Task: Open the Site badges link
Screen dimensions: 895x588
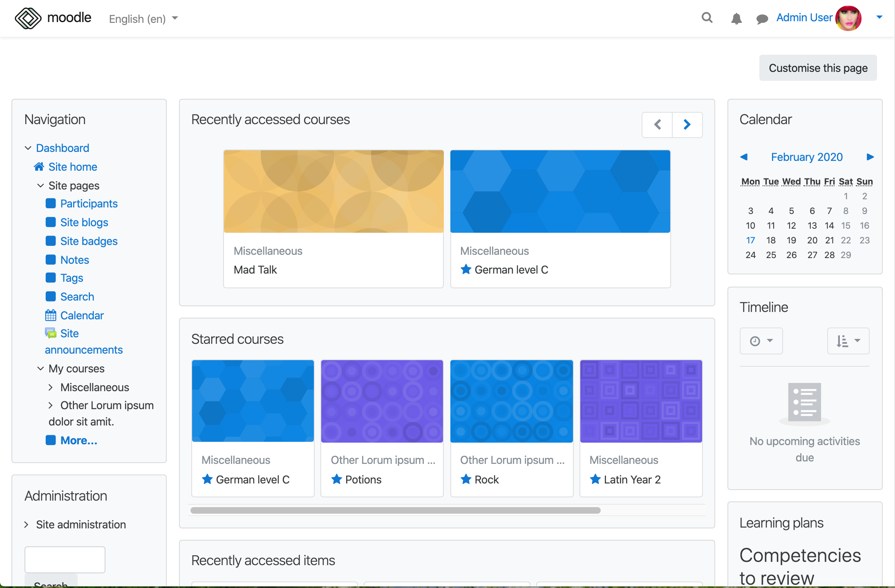Action: pyautogui.click(x=89, y=241)
